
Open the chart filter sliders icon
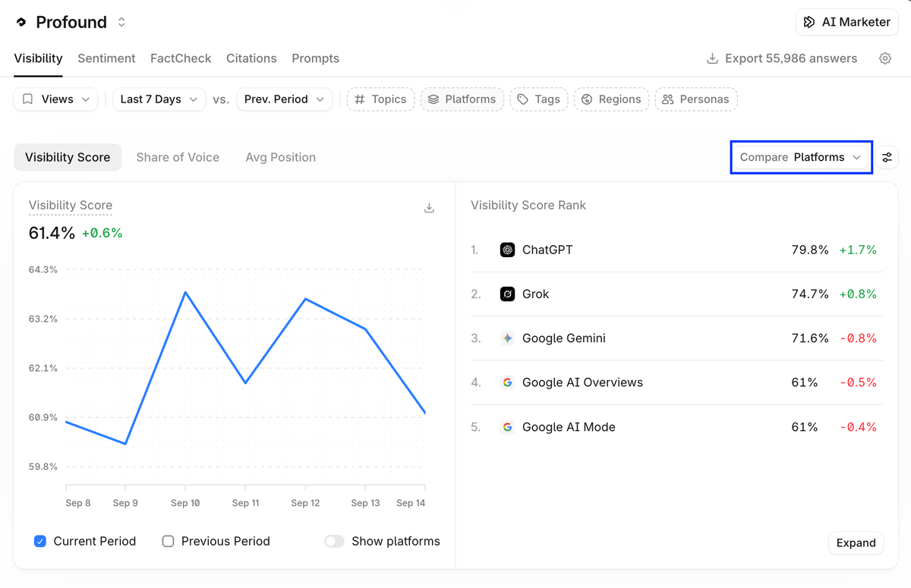click(x=887, y=157)
